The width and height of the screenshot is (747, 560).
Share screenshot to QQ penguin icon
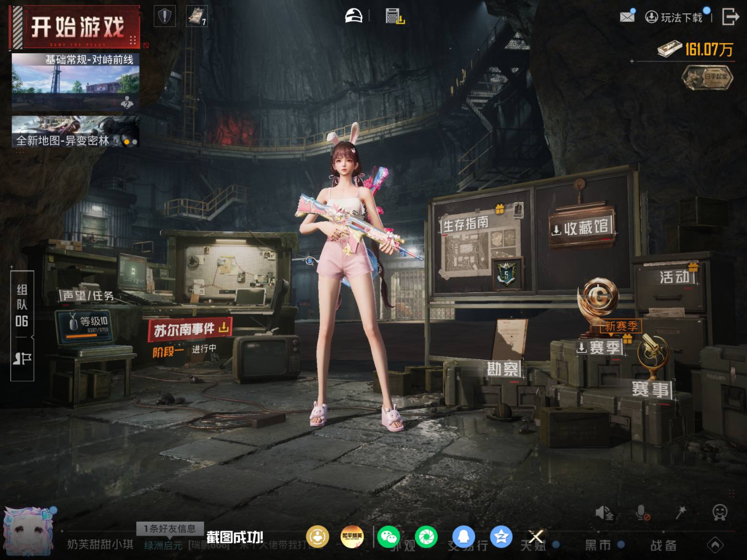pyautogui.click(x=464, y=537)
